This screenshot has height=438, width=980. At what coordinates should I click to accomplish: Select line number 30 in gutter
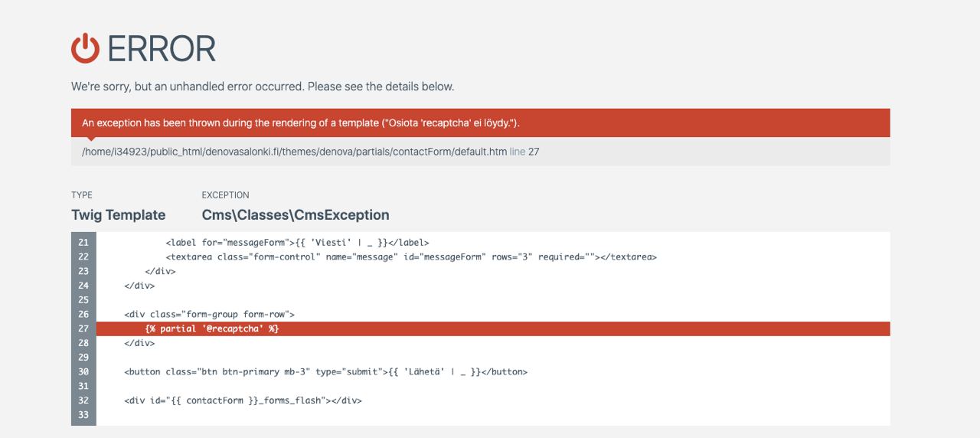pos(83,371)
